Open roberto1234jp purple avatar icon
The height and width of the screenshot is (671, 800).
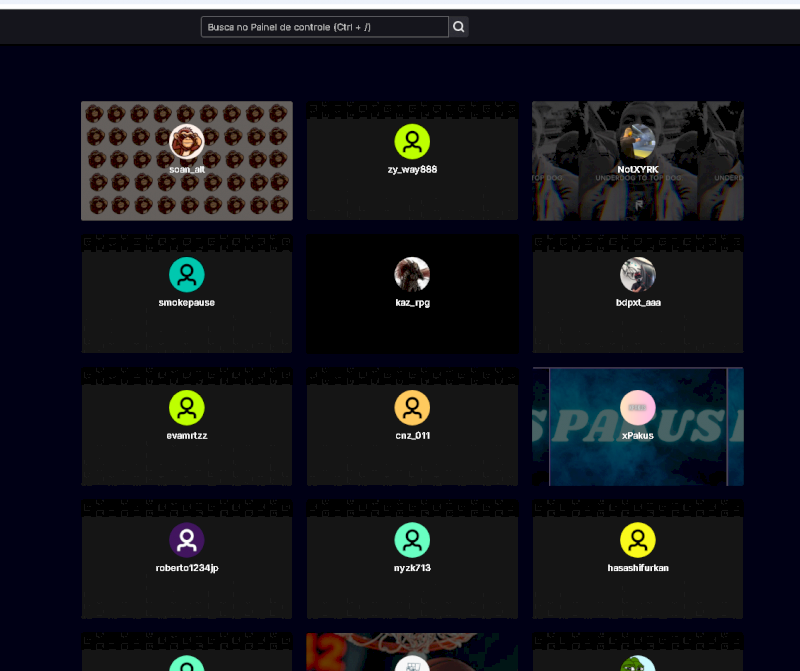click(187, 540)
